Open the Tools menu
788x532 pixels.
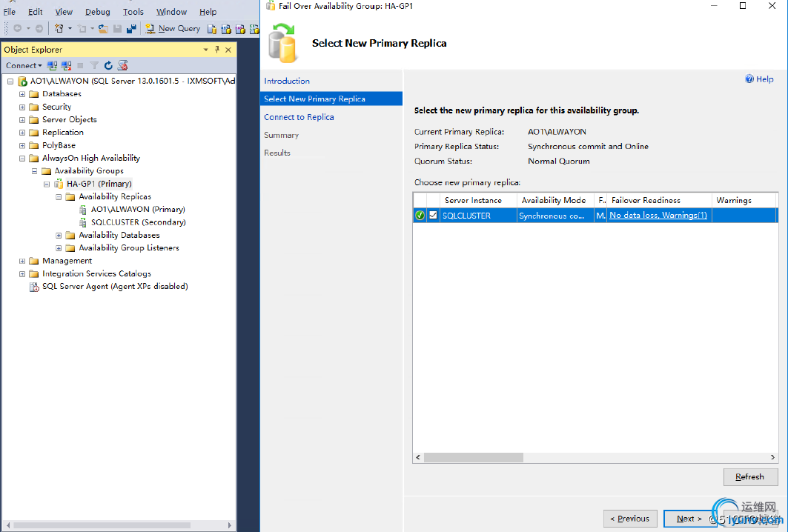[133, 12]
